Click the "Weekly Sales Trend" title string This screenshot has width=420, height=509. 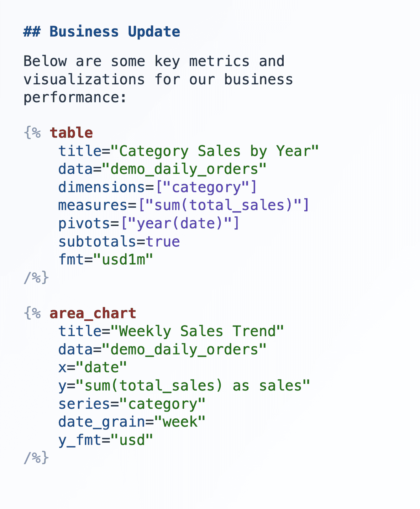tap(197, 331)
